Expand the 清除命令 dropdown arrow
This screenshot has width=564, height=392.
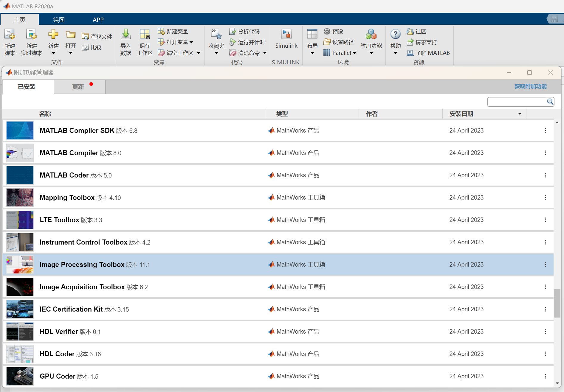(265, 53)
